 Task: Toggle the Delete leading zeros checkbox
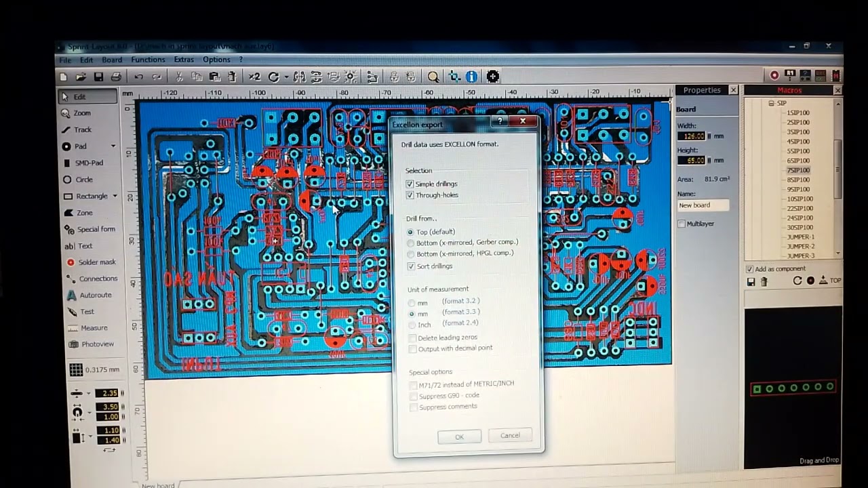coord(412,338)
